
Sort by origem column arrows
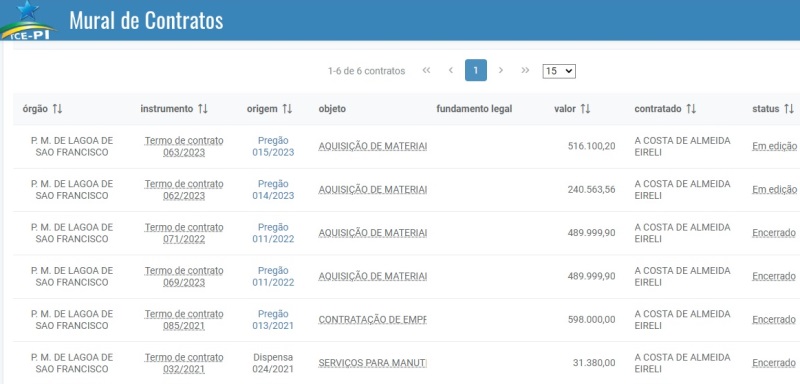[x=287, y=109]
